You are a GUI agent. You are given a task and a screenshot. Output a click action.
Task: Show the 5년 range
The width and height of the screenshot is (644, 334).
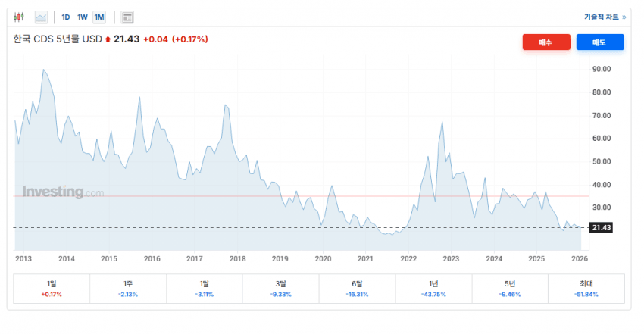510,289
